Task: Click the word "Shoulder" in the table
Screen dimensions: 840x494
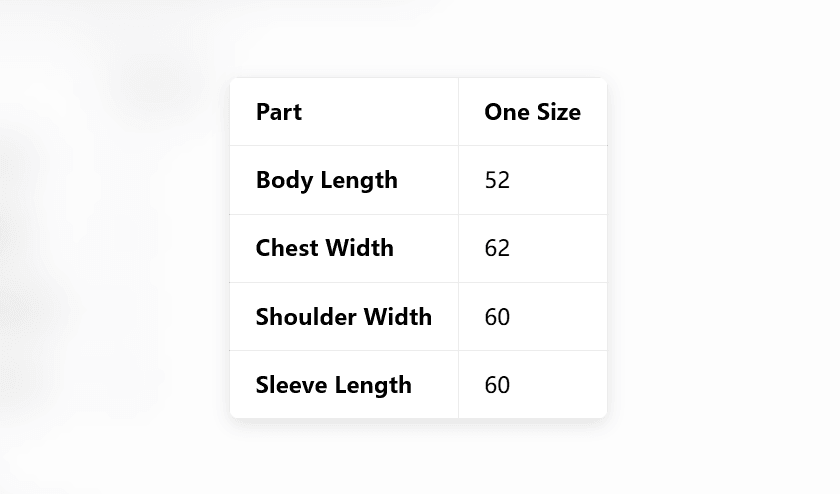Action: (x=305, y=317)
